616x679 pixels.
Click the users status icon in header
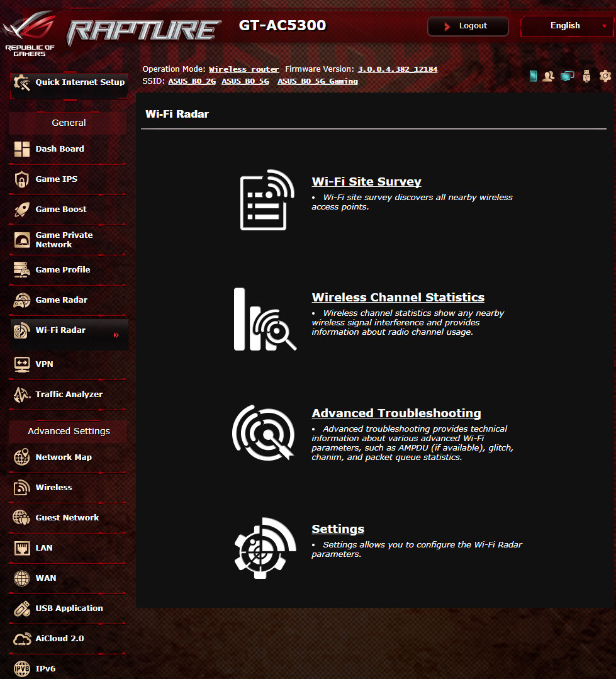[549, 76]
